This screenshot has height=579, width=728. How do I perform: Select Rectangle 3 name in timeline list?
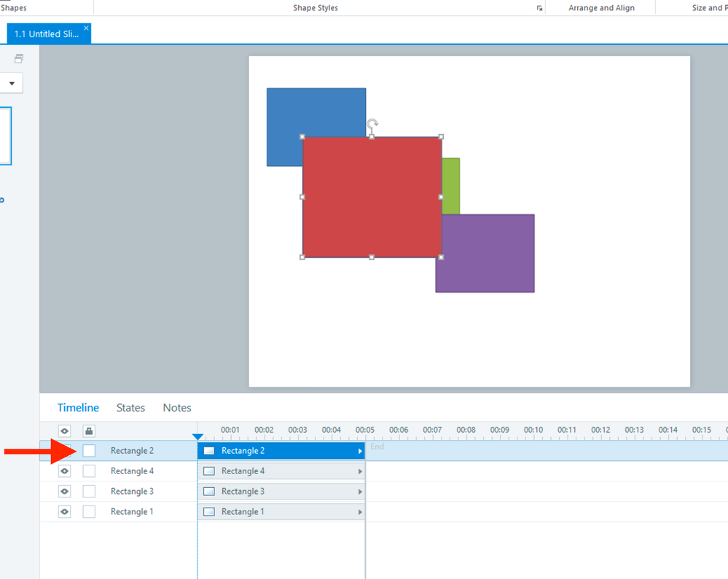point(133,492)
